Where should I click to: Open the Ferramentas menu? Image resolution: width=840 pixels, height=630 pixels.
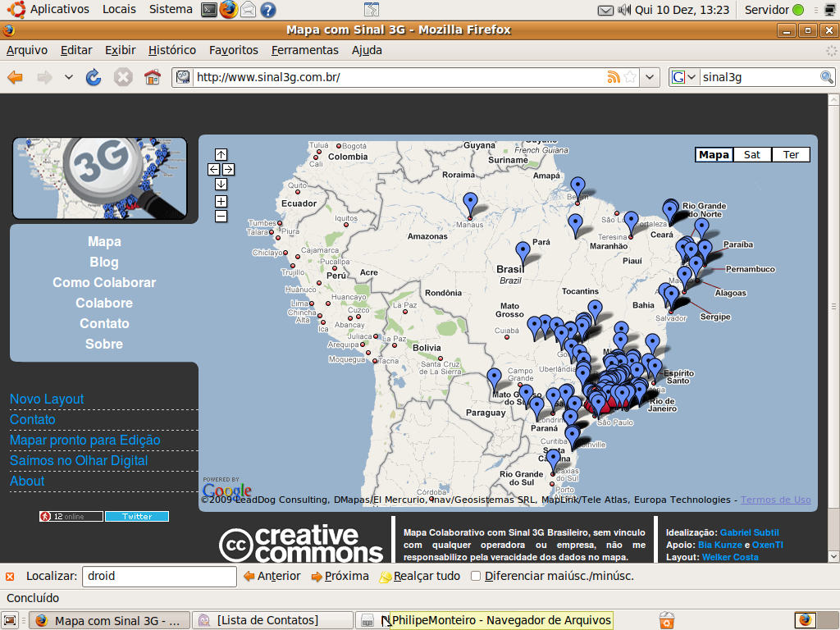305,50
